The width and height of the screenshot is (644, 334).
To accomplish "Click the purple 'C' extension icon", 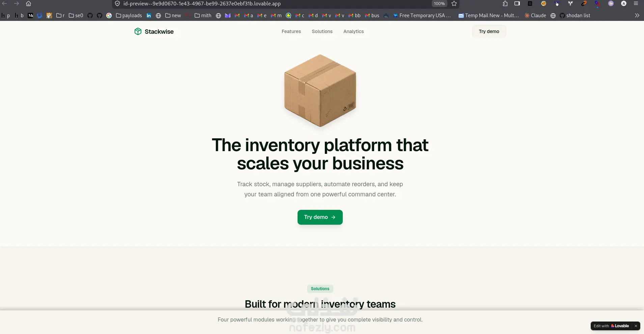I will (611, 4).
